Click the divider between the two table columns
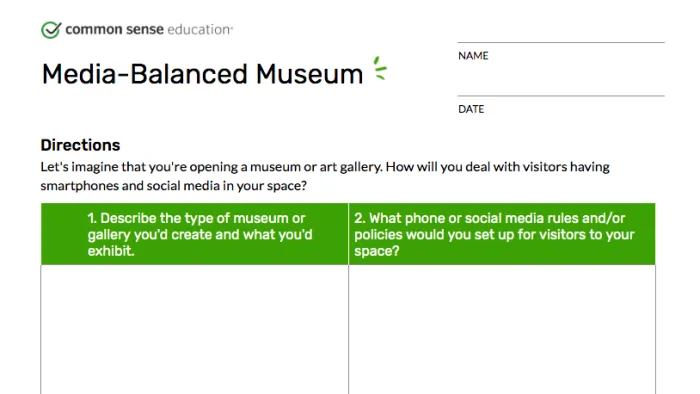This screenshot has width=700, height=394. pos(348,299)
